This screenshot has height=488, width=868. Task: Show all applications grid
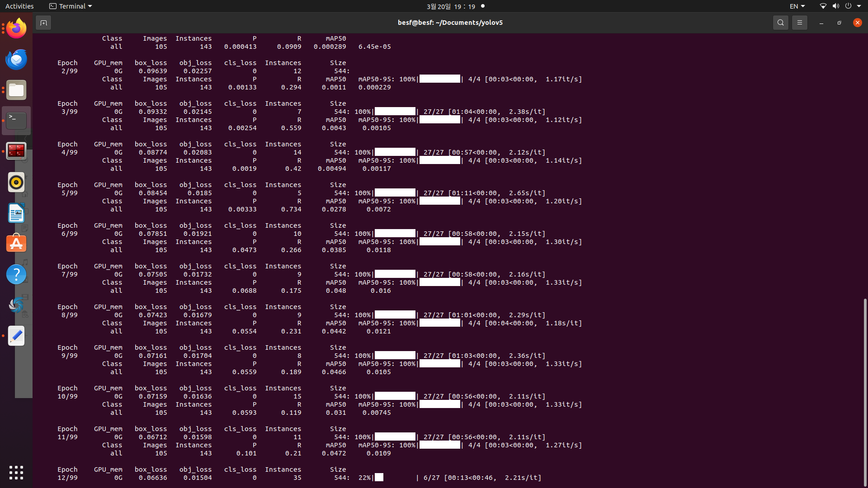click(16, 473)
